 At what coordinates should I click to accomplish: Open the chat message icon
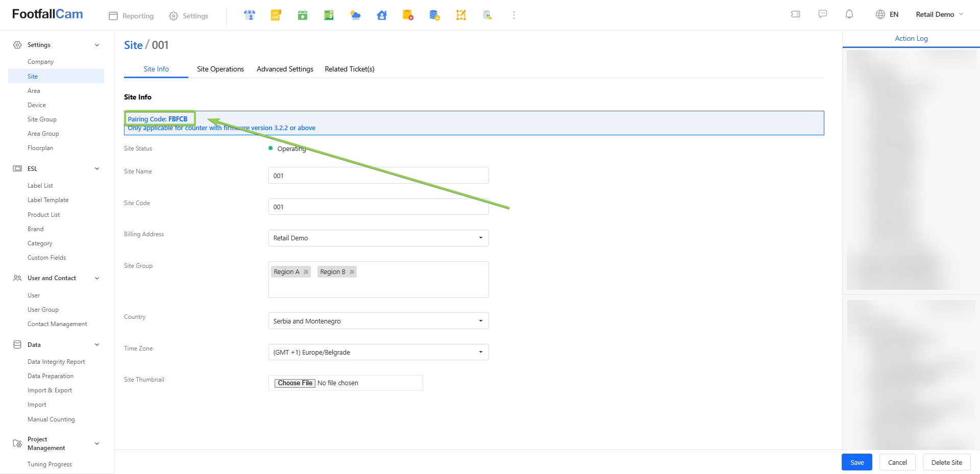tap(823, 14)
